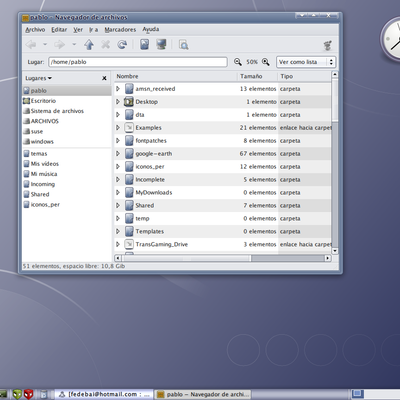
Task: Open the iconos_per bookmark in sidebar
Action: click(x=67, y=204)
